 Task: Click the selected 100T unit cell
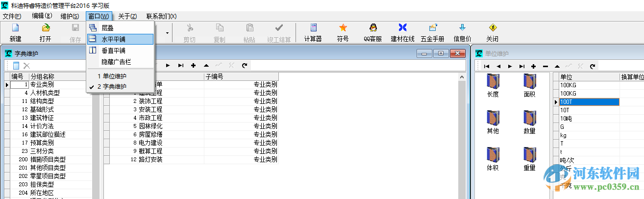pos(589,102)
